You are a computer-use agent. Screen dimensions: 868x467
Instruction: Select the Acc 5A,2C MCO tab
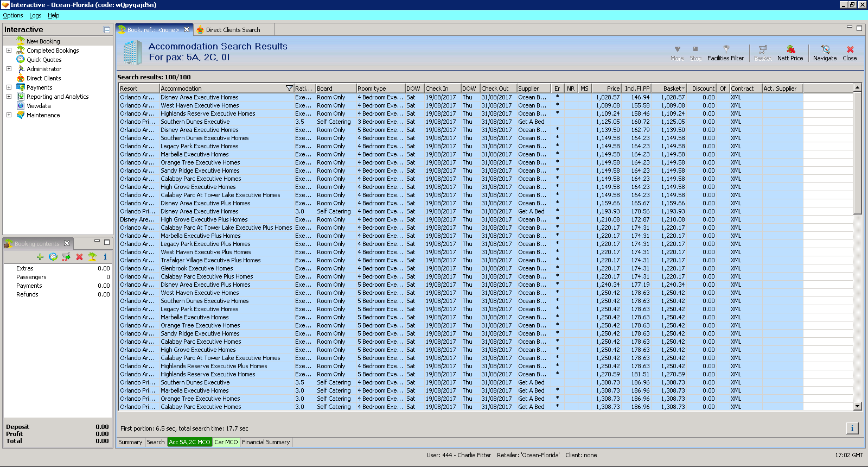(189, 442)
